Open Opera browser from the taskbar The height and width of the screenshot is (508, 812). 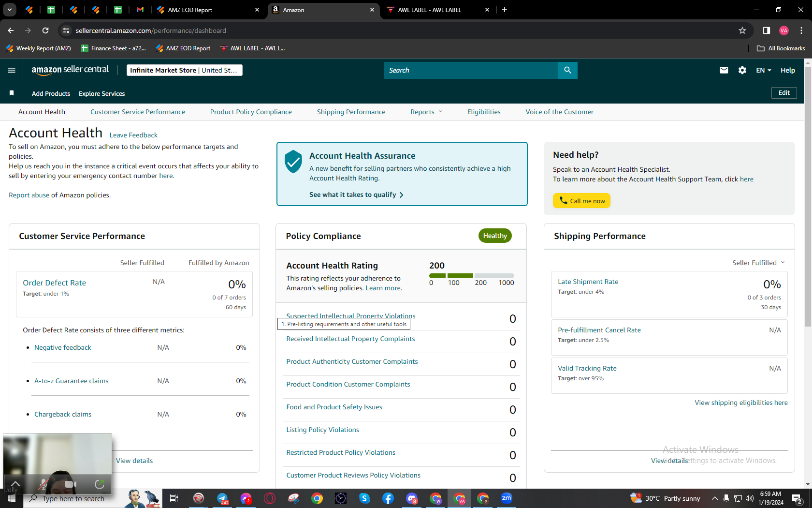click(270, 498)
